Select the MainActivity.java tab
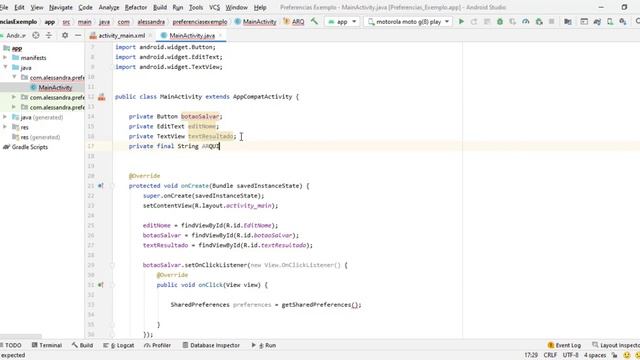Viewport: 640px width, 360px height. click(192, 36)
